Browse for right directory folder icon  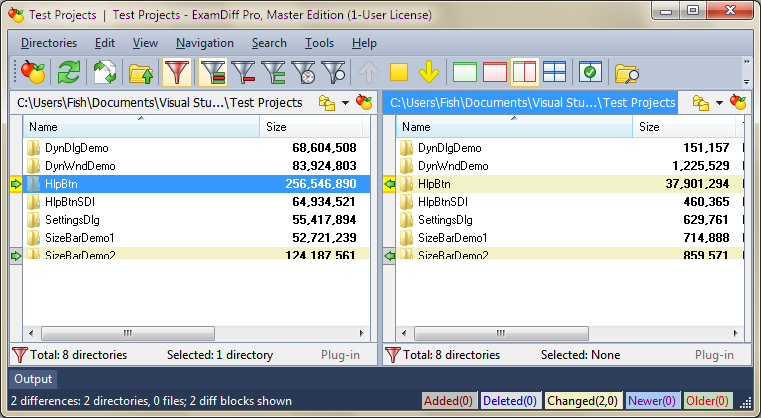pos(700,102)
